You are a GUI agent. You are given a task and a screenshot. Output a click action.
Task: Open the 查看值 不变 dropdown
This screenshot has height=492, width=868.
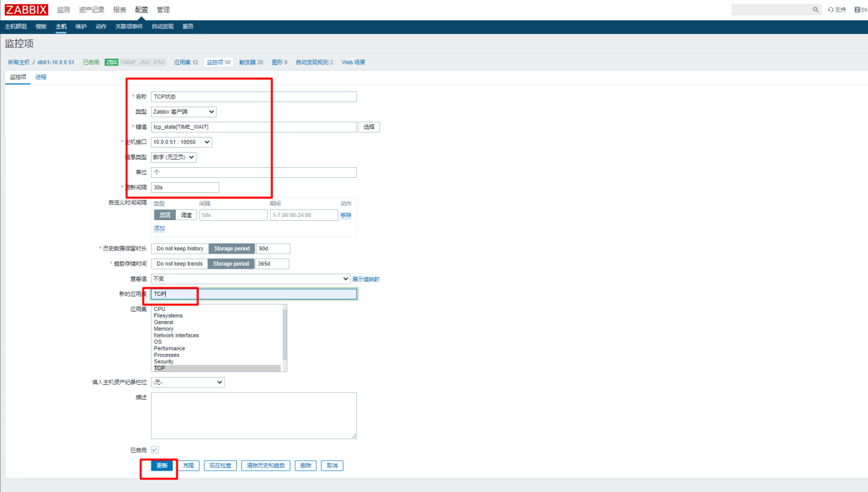(x=250, y=279)
